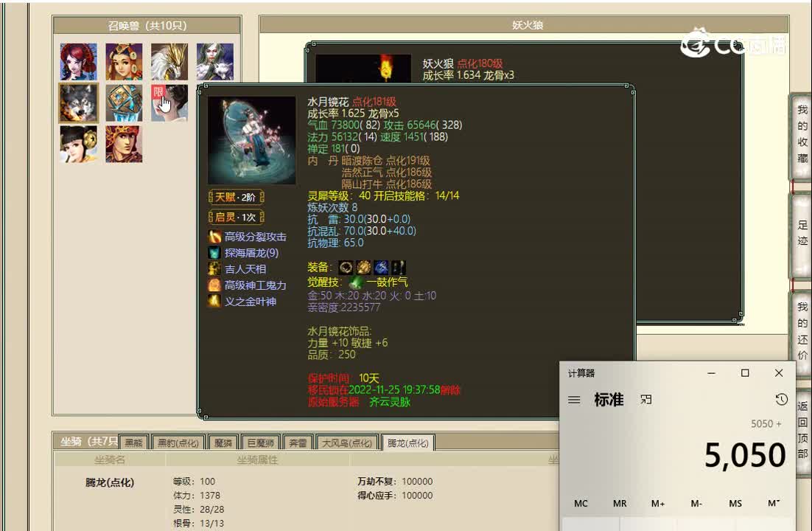Click the Calculator 5,050 result display

(x=745, y=455)
